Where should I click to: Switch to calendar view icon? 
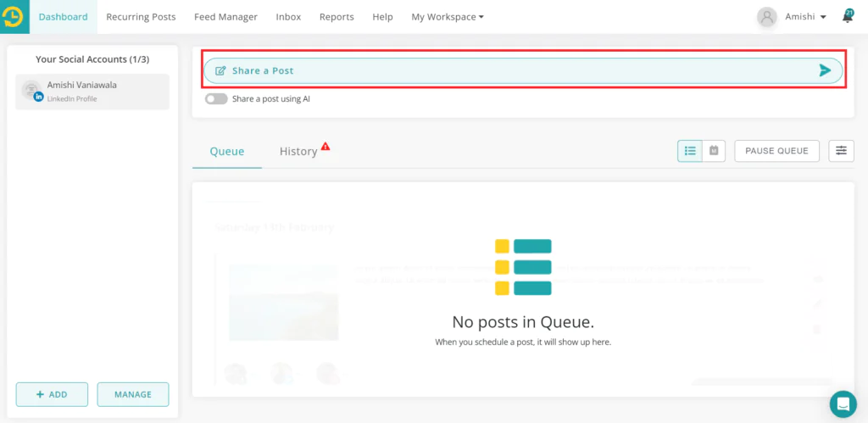[x=714, y=151]
